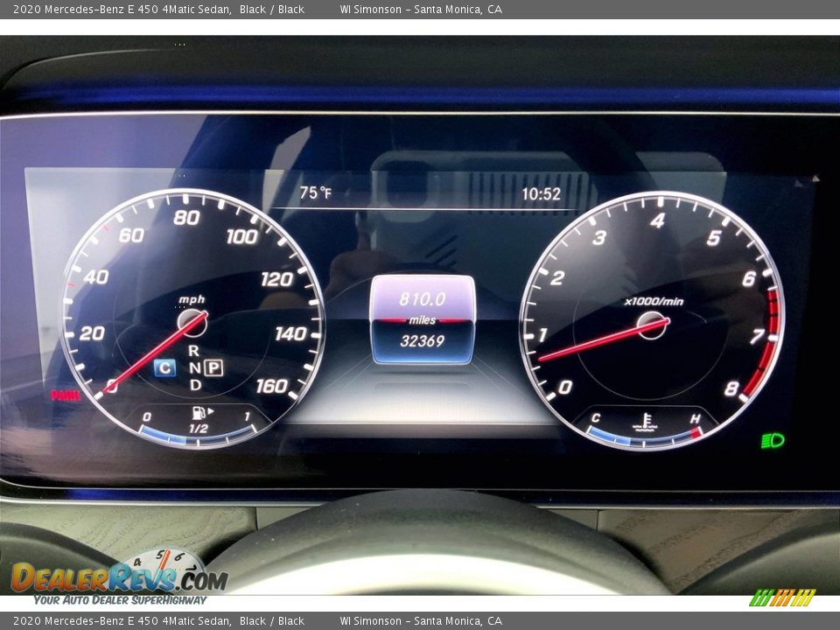Click the 1 mark on tachometer
This screenshot has height=630, width=840.
tap(542, 335)
